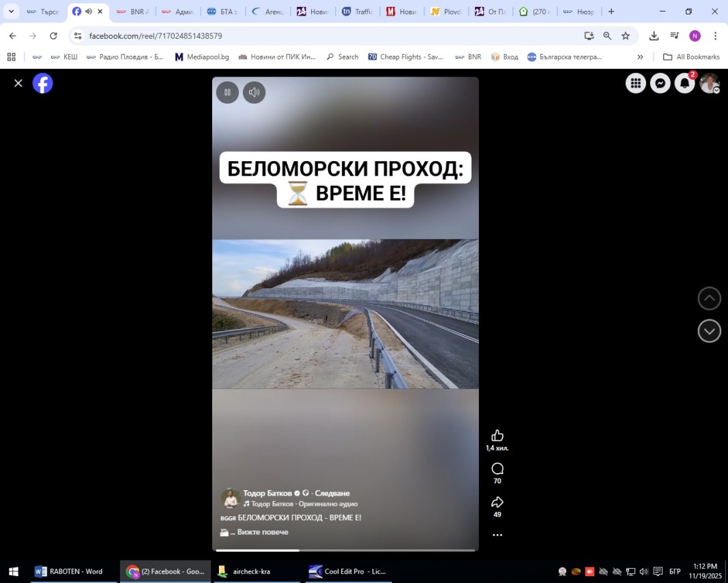
Task: Open Facebook menu grid
Action: pos(635,83)
